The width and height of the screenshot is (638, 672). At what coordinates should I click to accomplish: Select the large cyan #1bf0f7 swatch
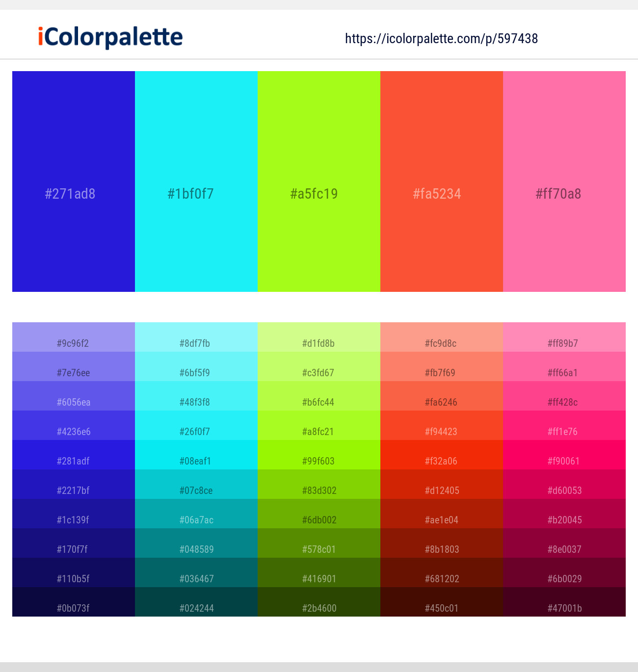click(196, 181)
